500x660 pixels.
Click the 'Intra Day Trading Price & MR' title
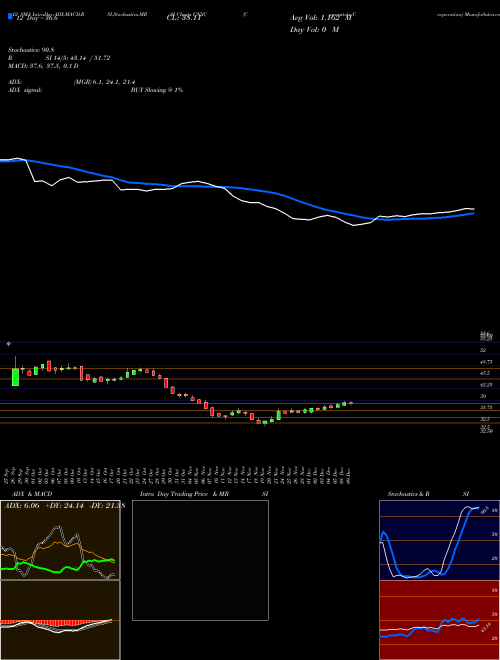[184, 494]
